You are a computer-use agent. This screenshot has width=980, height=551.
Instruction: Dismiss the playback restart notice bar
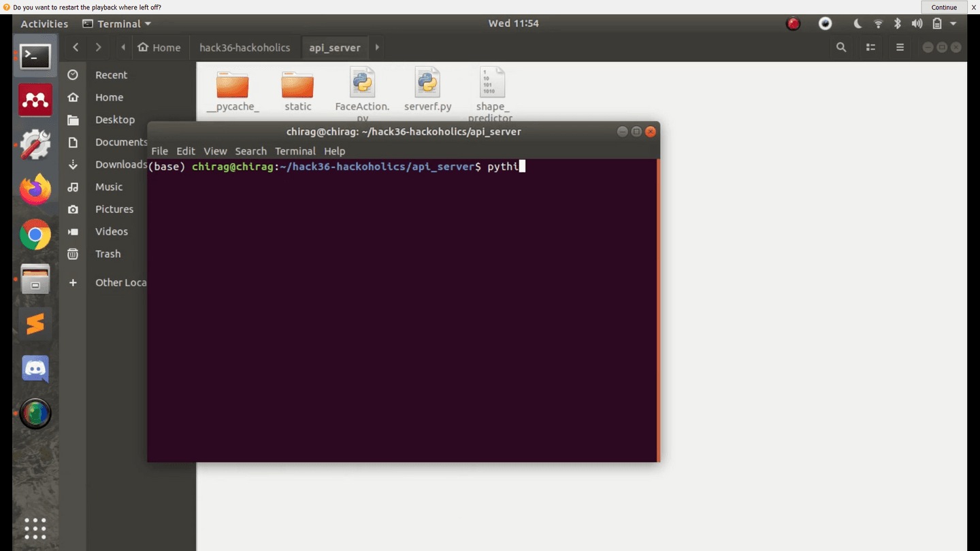coord(974,7)
